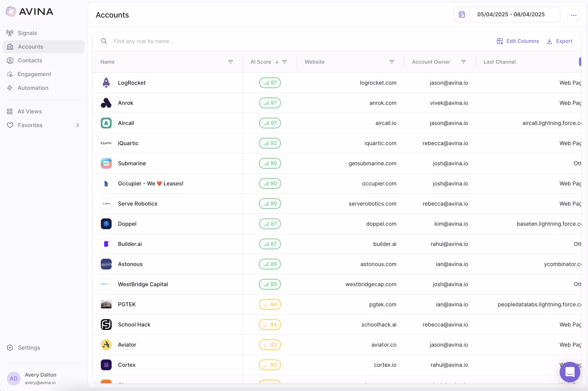Click Cortex's AI score 82 badge
The image size is (588, 391).
click(270, 365)
